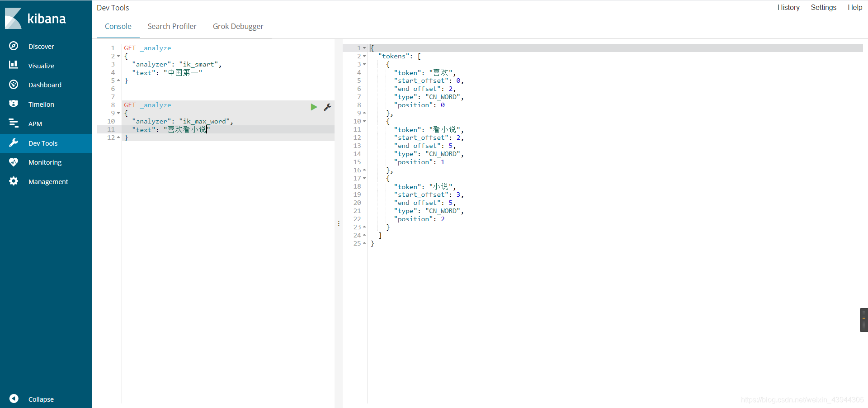Switch to Search Profiler tab

tap(172, 26)
